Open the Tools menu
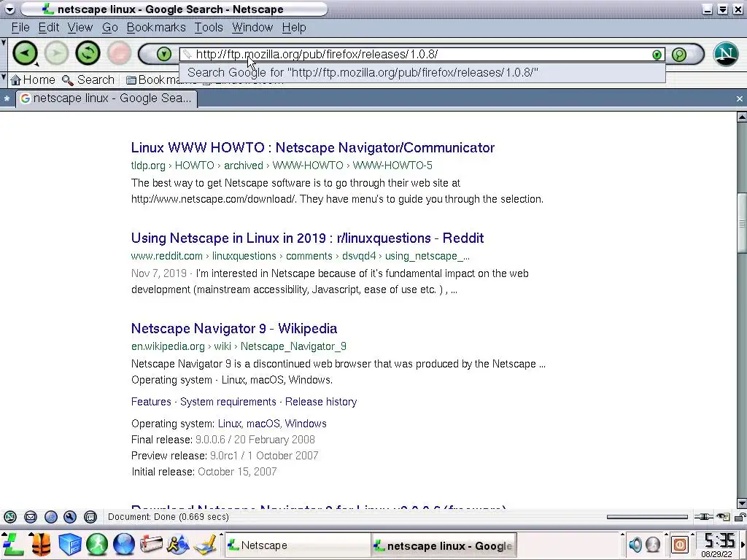Screen dimensions: 747x560 pyautogui.click(x=208, y=28)
